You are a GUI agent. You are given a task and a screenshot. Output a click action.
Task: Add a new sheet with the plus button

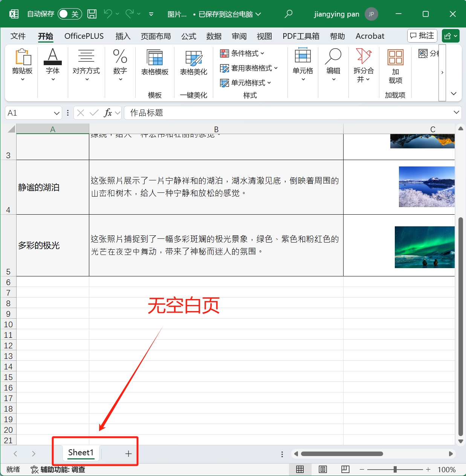point(128,453)
